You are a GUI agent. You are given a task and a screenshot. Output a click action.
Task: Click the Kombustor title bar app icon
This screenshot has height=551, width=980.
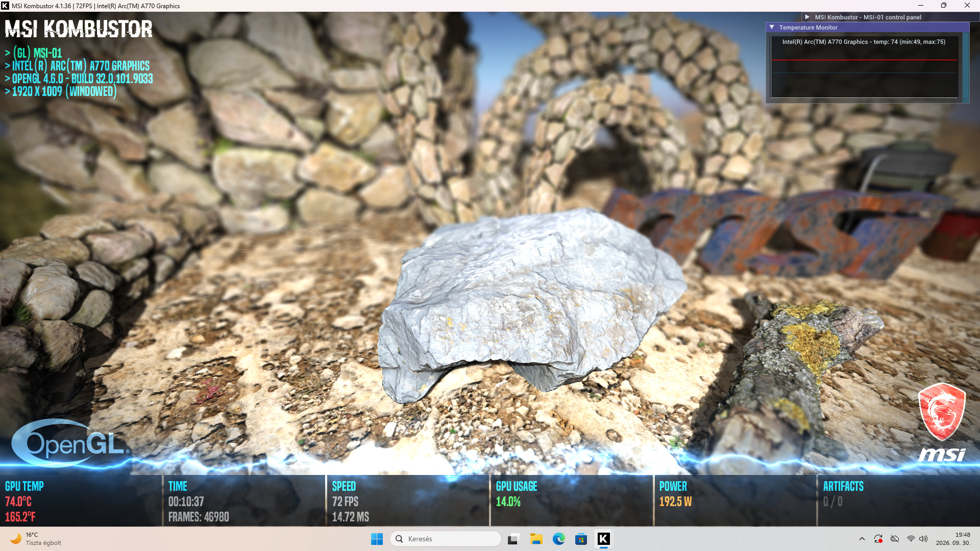(x=5, y=6)
